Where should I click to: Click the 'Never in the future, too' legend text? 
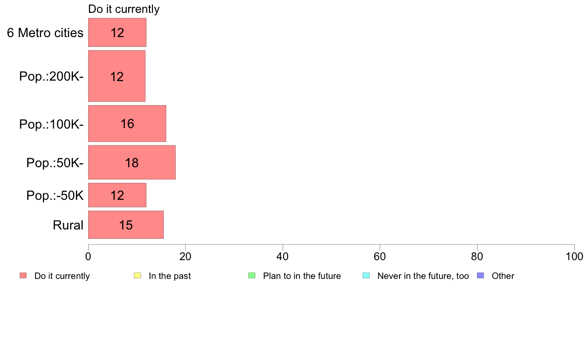click(423, 276)
